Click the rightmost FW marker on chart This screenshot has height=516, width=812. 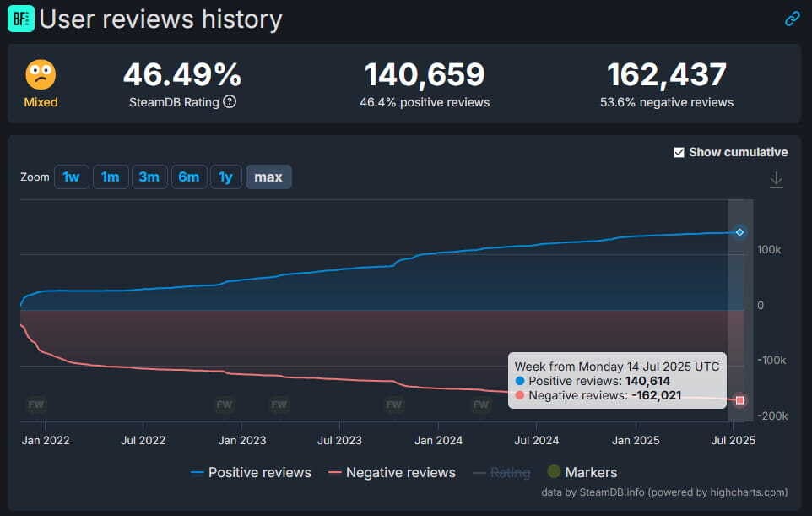[480, 405]
